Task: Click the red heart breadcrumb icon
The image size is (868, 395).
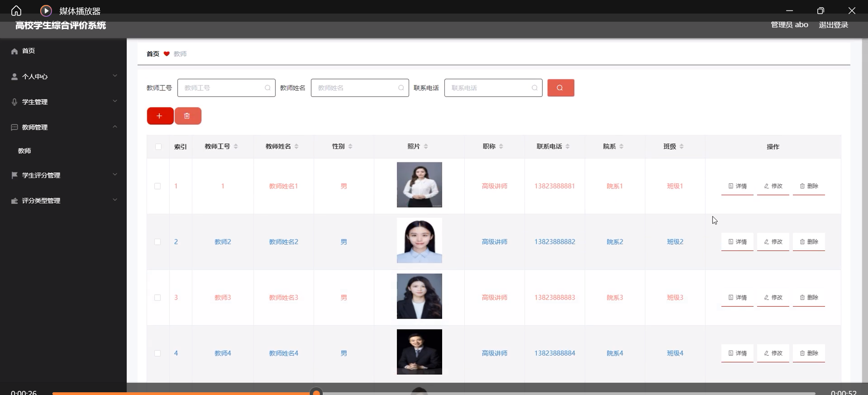Action: click(166, 54)
